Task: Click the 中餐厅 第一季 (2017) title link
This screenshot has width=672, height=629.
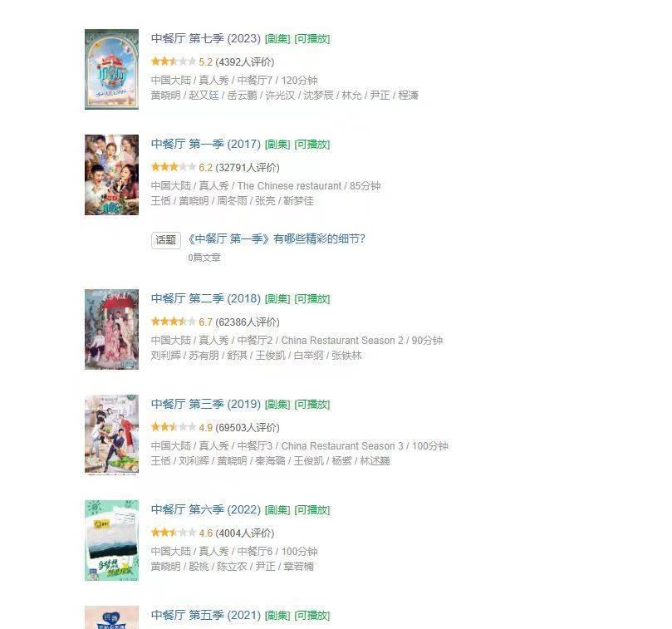Action: [x=206, y=144]
